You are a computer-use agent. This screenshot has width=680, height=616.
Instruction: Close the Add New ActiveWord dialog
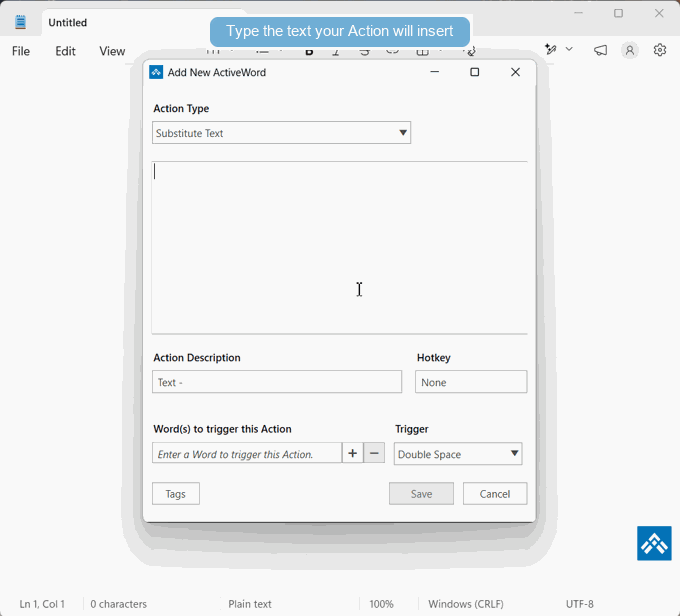[x=515, y=72]
